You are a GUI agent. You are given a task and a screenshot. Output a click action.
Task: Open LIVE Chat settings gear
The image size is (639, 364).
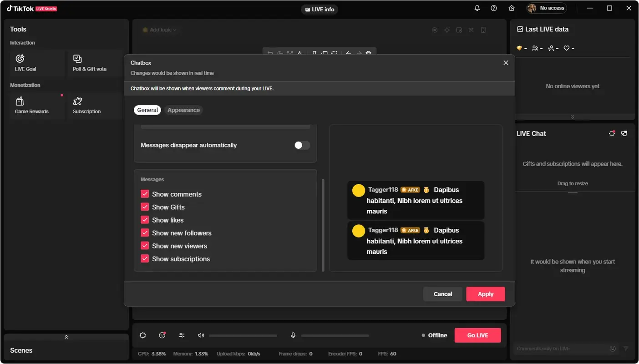(x=611, y=133)
